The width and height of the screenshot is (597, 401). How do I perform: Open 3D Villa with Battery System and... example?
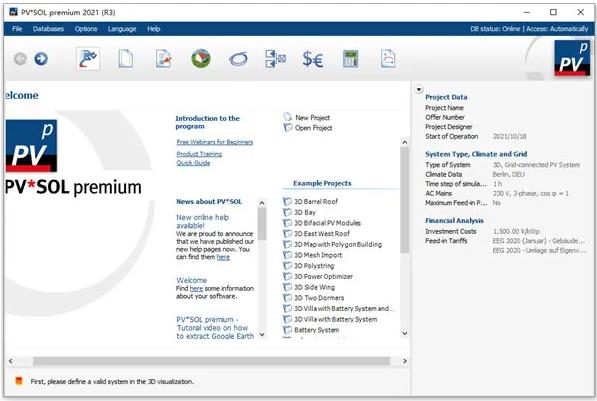(345, 308)
